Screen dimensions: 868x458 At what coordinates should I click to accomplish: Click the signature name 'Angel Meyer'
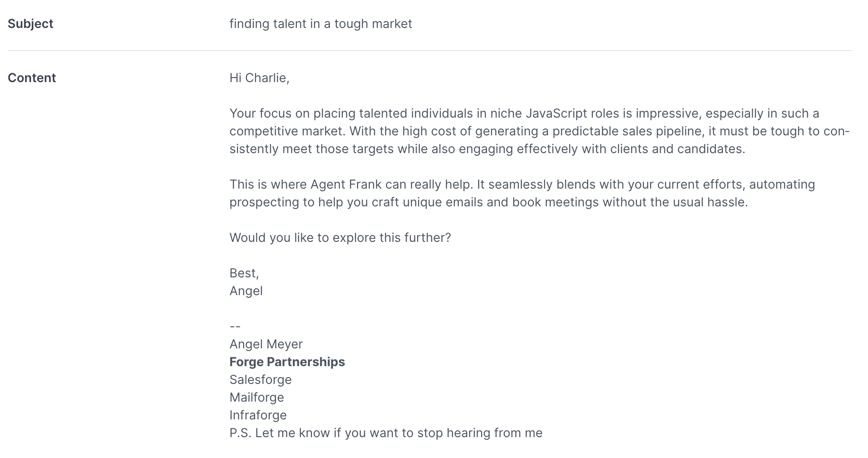point(266,344)
